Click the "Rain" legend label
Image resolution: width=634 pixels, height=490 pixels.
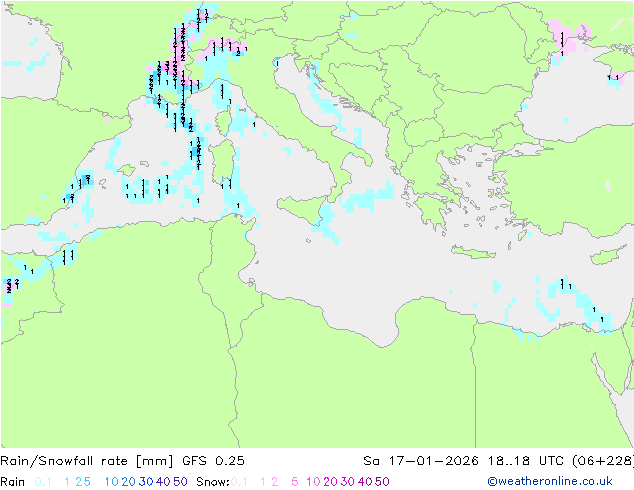tap(13, 482)
